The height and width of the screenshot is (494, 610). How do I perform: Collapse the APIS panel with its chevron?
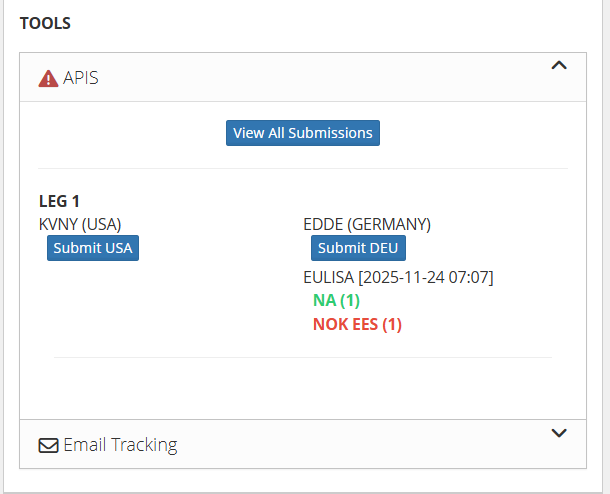point(559,66)
